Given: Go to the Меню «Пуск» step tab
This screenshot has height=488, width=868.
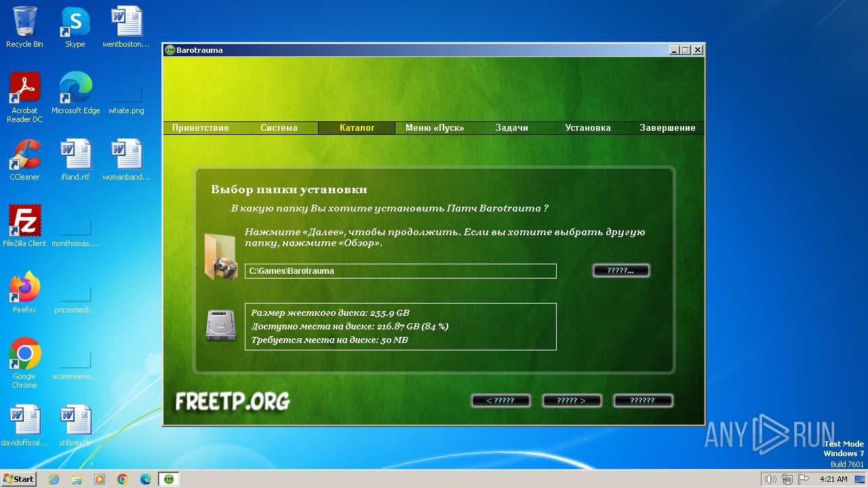Looking at the screenshot, I should 435,128.
